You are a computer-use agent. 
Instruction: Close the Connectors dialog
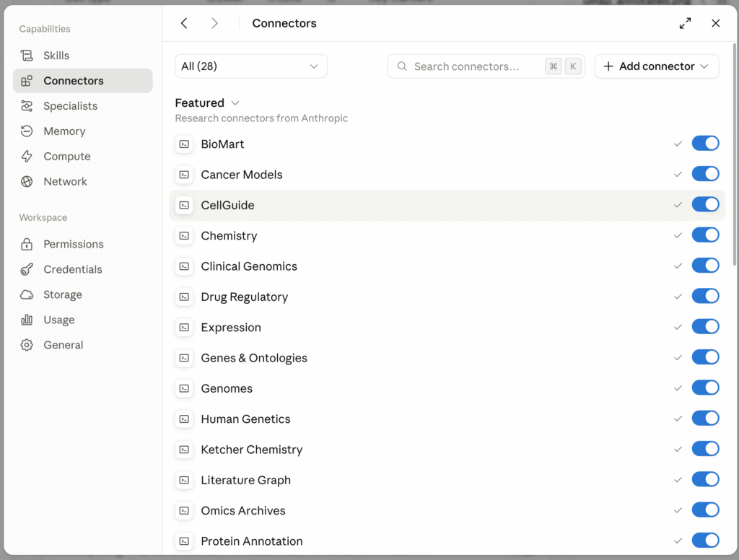pos(715,23)
